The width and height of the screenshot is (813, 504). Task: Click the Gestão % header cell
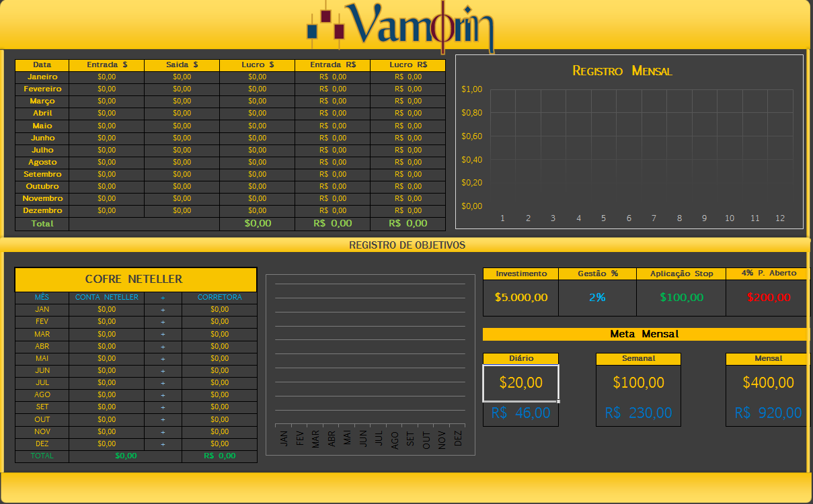tap(598, 274)
